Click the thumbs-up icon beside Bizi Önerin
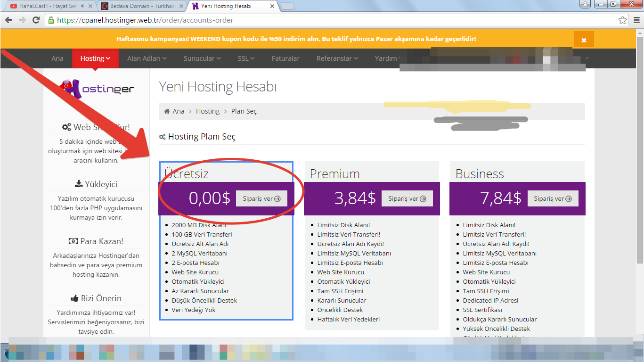644x362 pixels. tap(74, 298)
